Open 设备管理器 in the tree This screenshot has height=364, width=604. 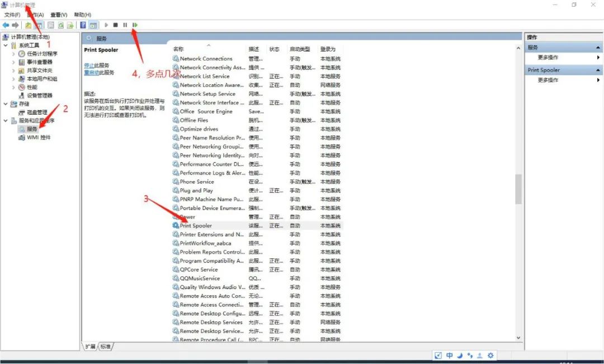[40, 96]
